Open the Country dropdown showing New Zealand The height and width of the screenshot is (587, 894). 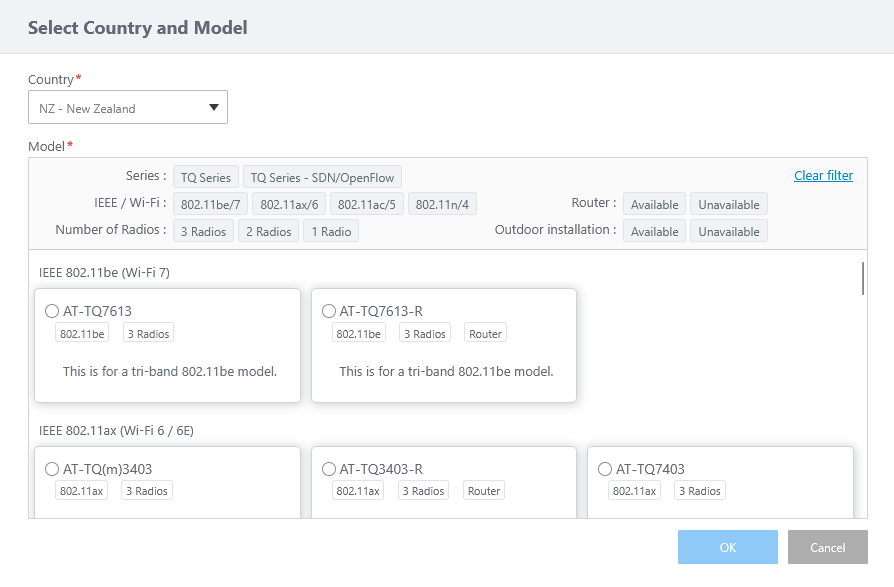[128, 107]
